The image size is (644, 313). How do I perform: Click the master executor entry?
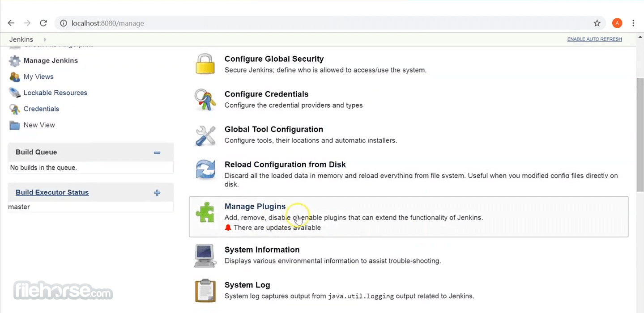(x=19, y=207)
